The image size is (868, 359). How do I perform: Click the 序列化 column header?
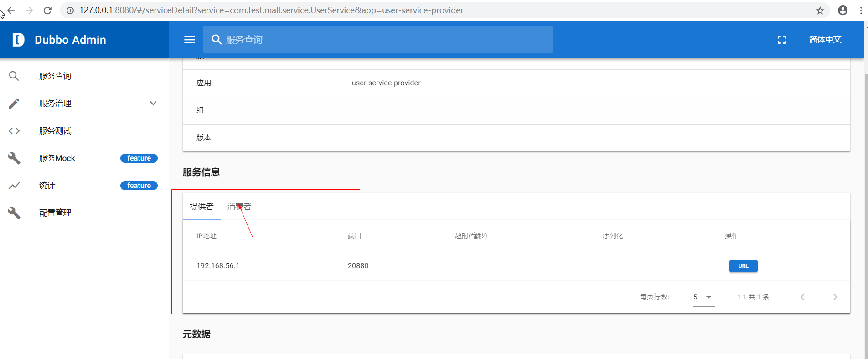point(613,236)
